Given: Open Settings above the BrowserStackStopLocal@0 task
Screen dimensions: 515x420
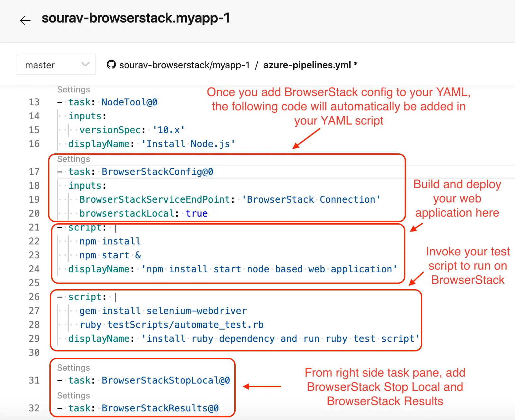Looking at the screenshot, I should tap(73, 368).
